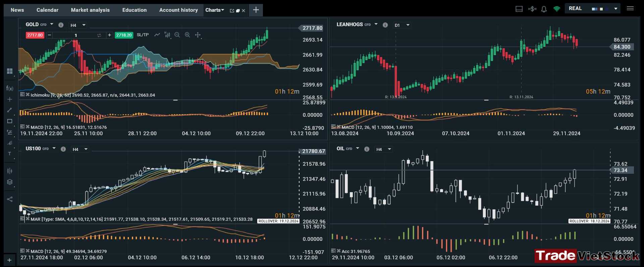Change GOLD chart H4 timeframe

pyautogui.click(x=78, y=25)
